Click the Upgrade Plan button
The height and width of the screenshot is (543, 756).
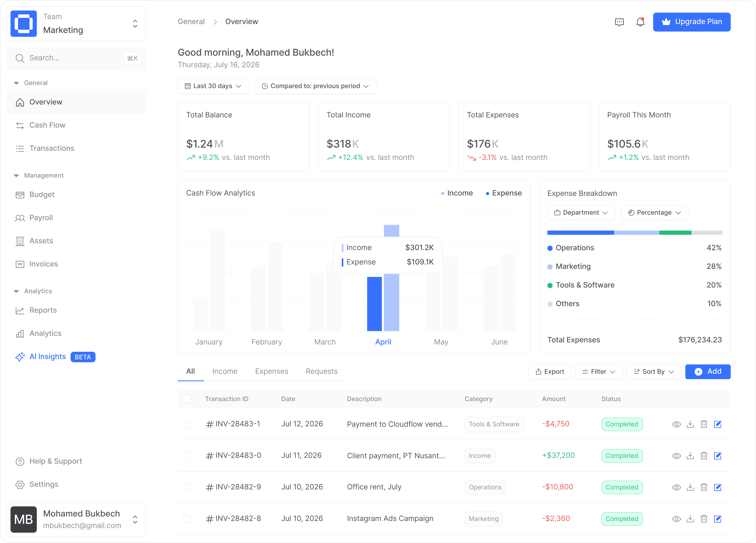pyautogui.click(x=692, y=22)
